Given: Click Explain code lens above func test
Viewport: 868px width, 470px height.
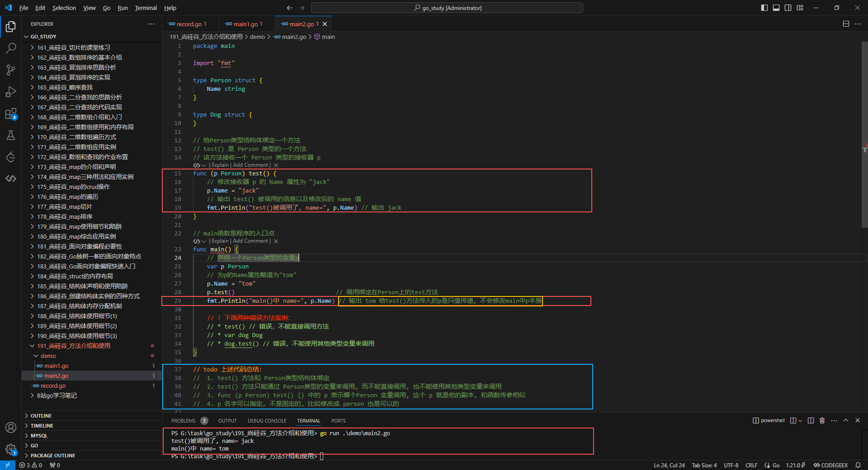Looking at the screenshot, I should 220,165.
